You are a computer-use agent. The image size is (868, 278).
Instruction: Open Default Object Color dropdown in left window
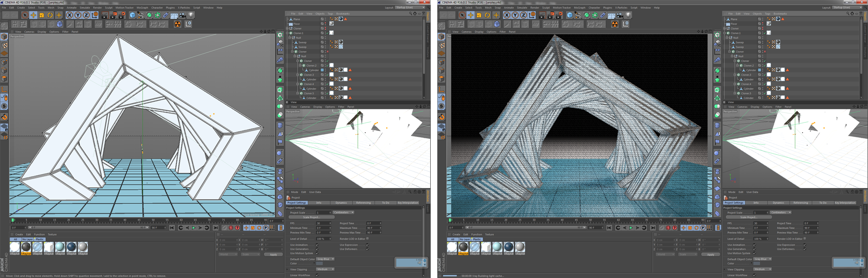pos(325,259)
